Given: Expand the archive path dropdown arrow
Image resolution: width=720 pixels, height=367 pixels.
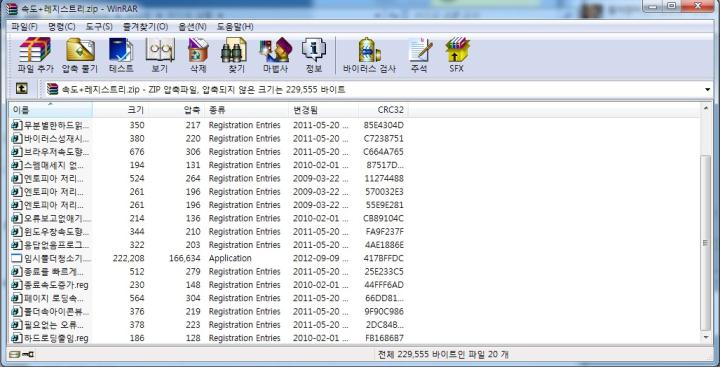Looking at the screenshot, I should [x=708, y=90].
